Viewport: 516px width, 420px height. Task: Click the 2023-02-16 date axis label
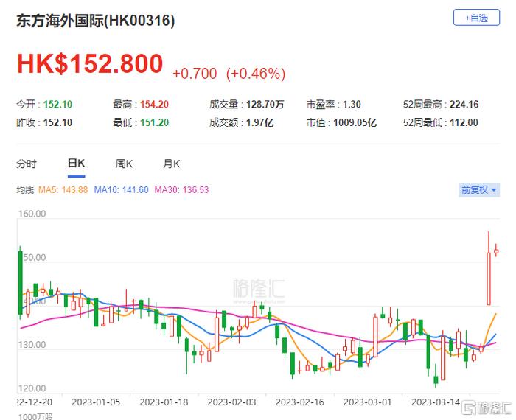(300, 402)
